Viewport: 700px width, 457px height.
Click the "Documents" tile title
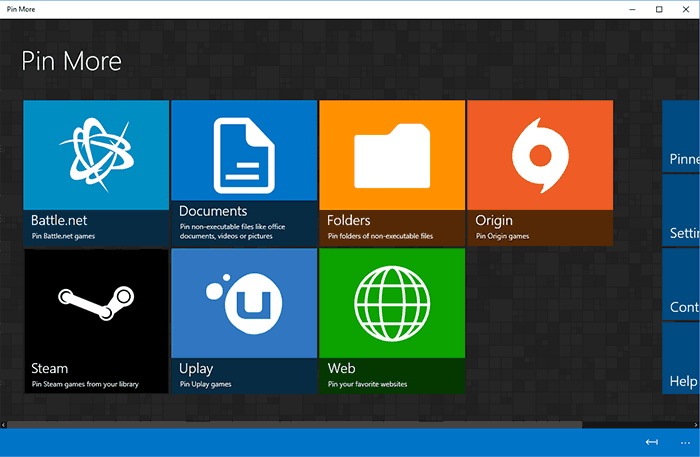point(213,211)
